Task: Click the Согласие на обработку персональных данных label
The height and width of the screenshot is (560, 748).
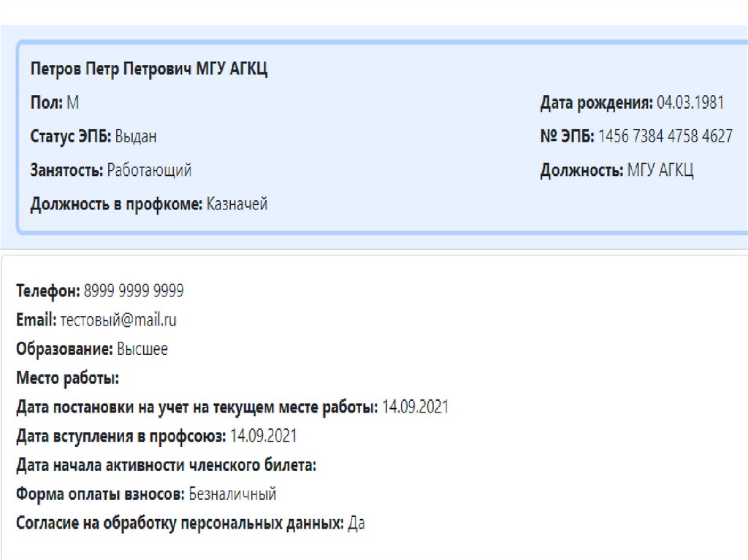Action: [180, 523]
